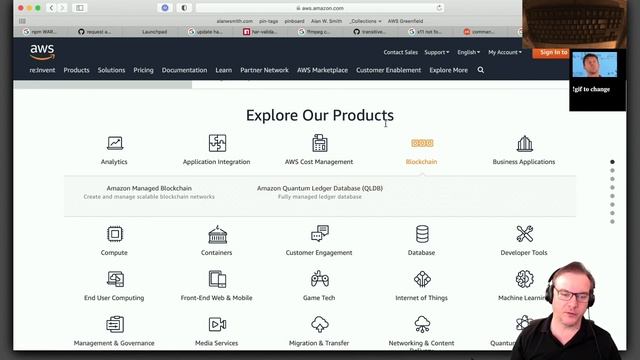Open the Learn navigation menu

point(223,70)
